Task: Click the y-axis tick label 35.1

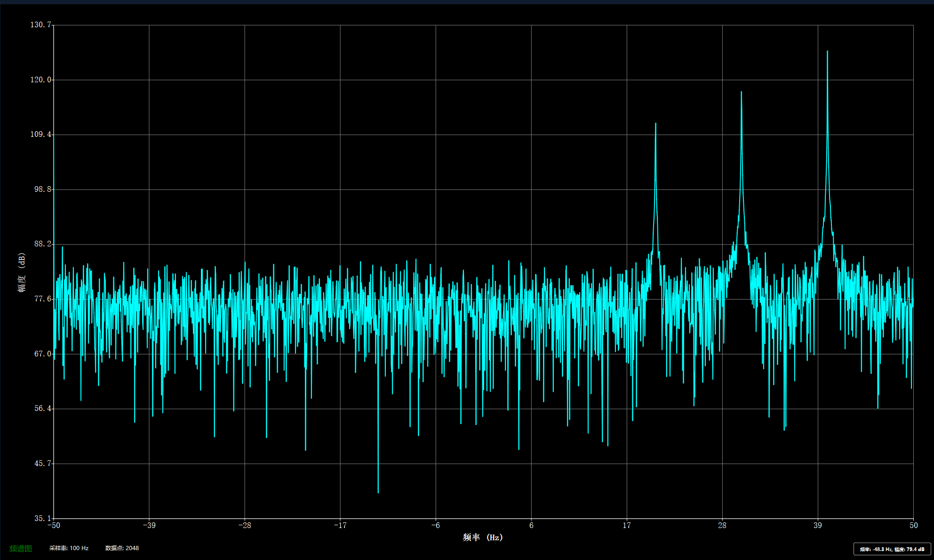Action: coord(42,518)
